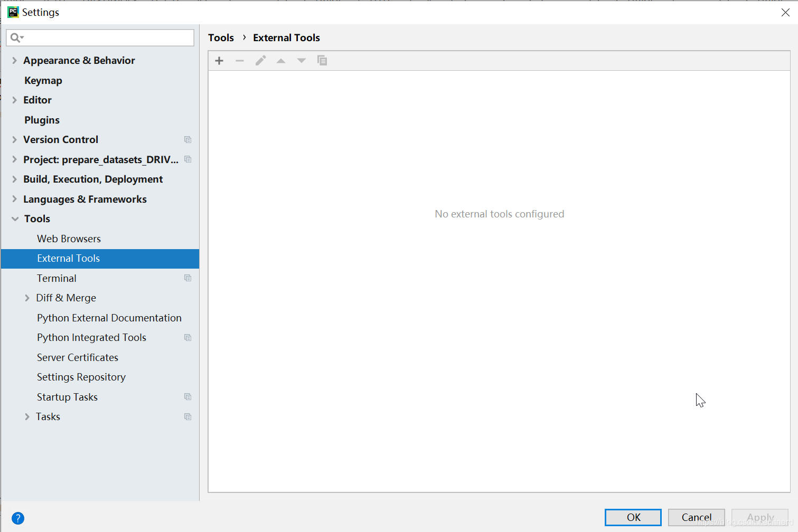Confirm settings with OK button

point(633,517)
